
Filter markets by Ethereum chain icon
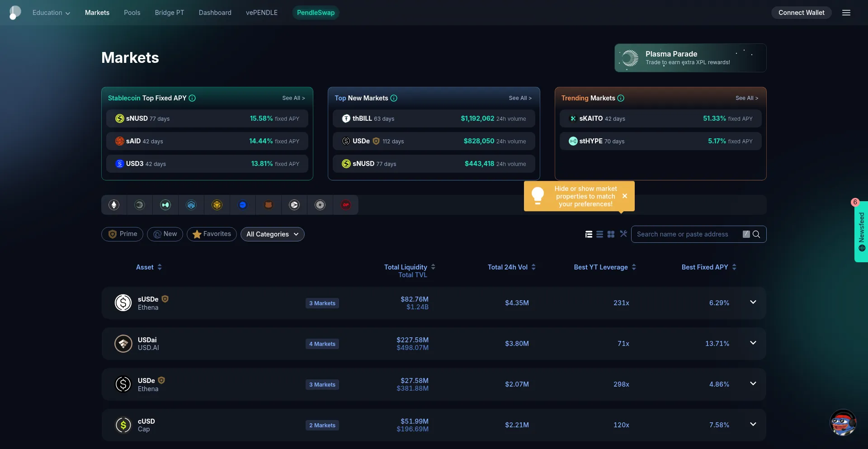(114, 205)
